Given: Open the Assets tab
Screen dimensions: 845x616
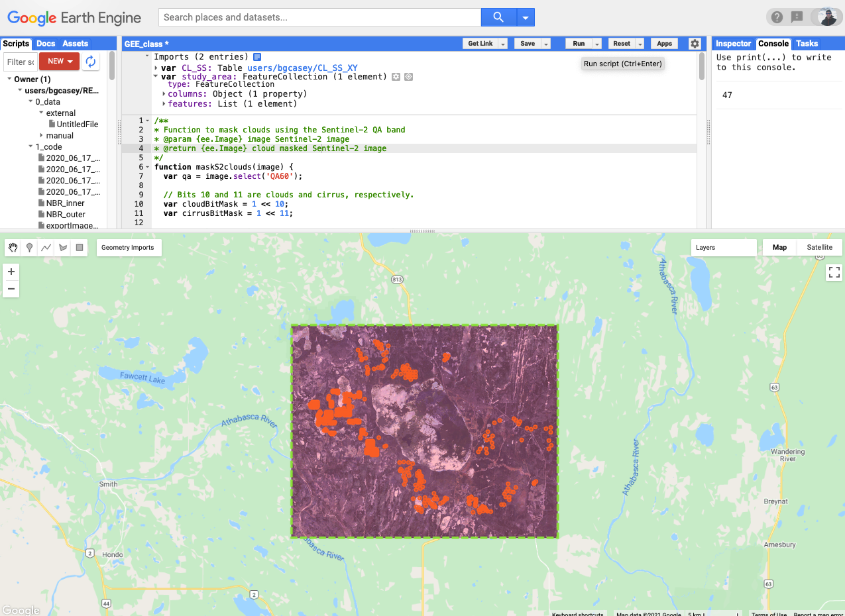Looking at the screenshot, I should click(x=75, y=44).
